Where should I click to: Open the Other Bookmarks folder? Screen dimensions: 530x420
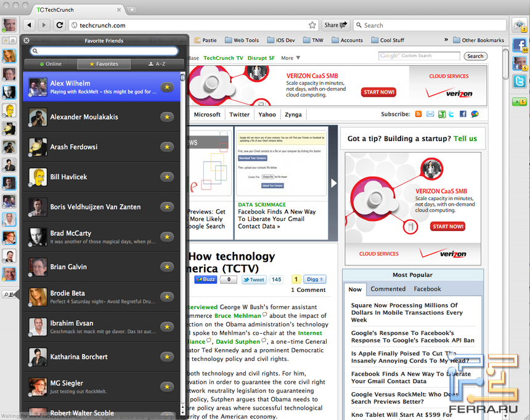[x=479, y=40]
